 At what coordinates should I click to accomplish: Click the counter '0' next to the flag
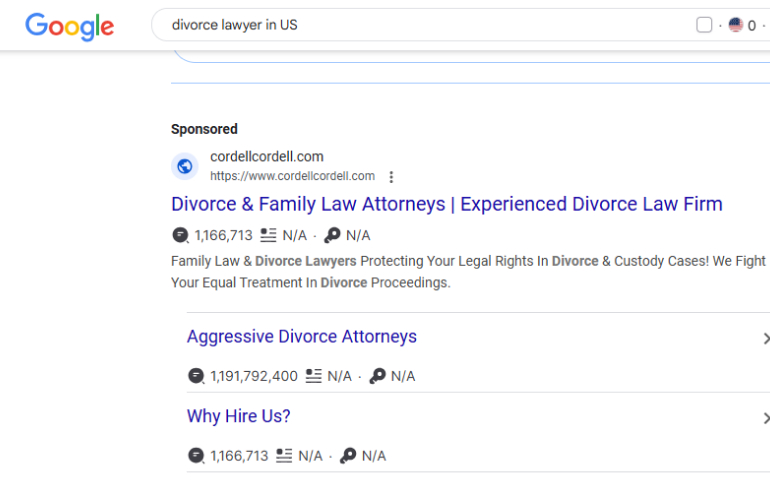[751, 26]
